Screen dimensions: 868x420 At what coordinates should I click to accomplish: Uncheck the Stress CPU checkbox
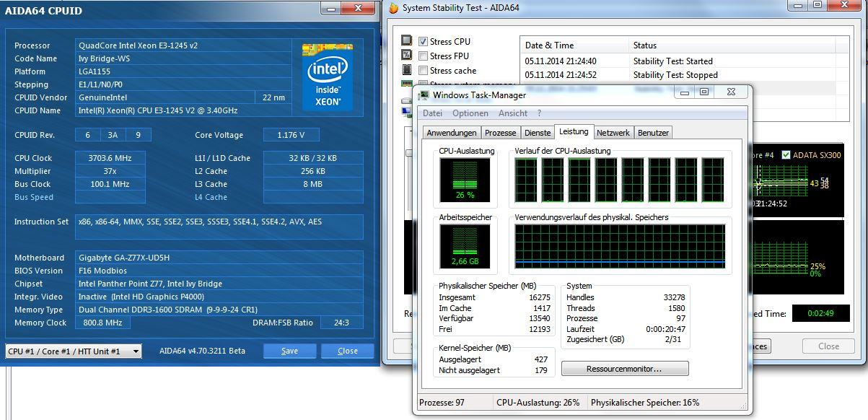(424, 42)
